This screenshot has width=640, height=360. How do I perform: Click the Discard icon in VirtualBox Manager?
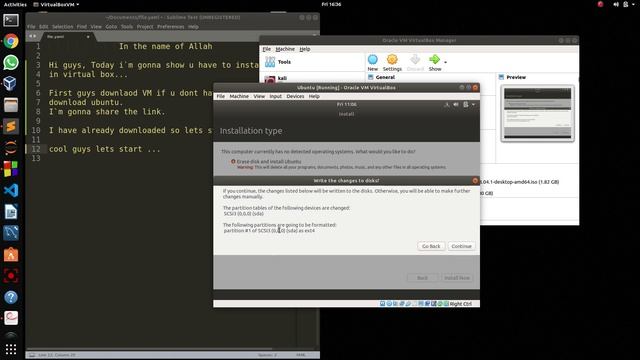point(415,62)
